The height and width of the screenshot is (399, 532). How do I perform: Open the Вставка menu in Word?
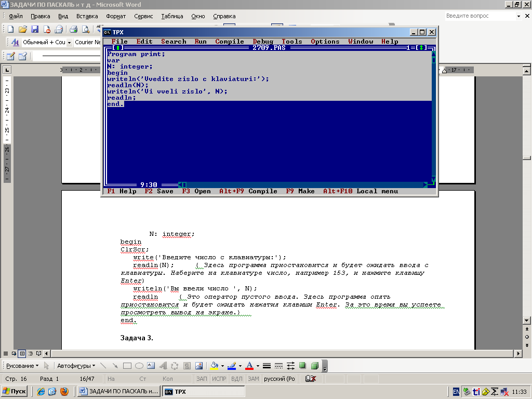[x=87, y=16]
